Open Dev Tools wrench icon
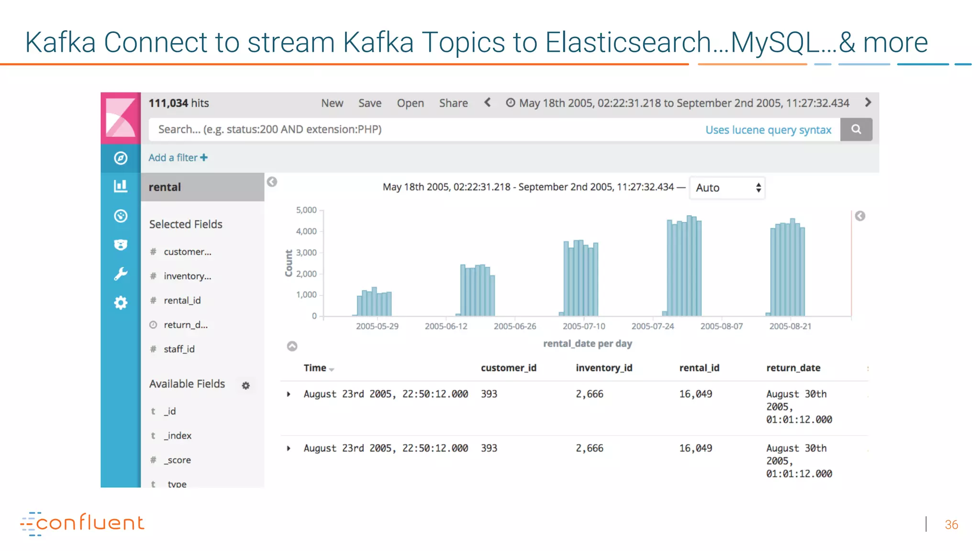The width and height of the screenshot is (980, 551). pyautogui.click(x=121, y=274)
